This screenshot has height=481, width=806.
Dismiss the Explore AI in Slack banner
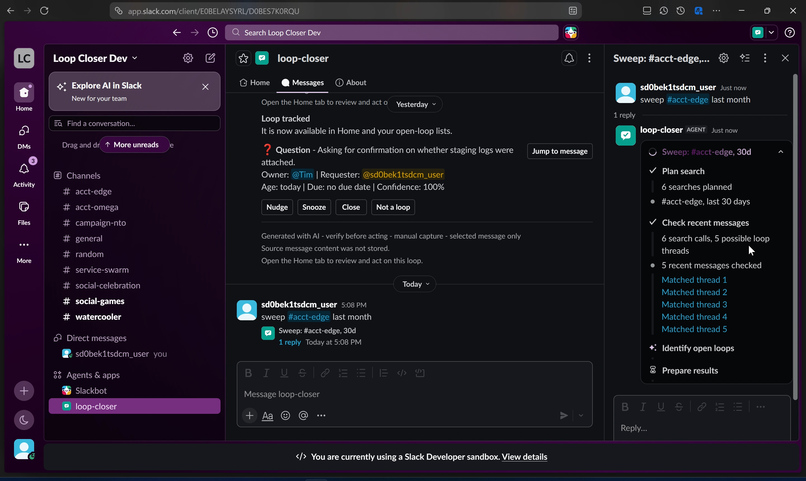(x=205, y=87)
